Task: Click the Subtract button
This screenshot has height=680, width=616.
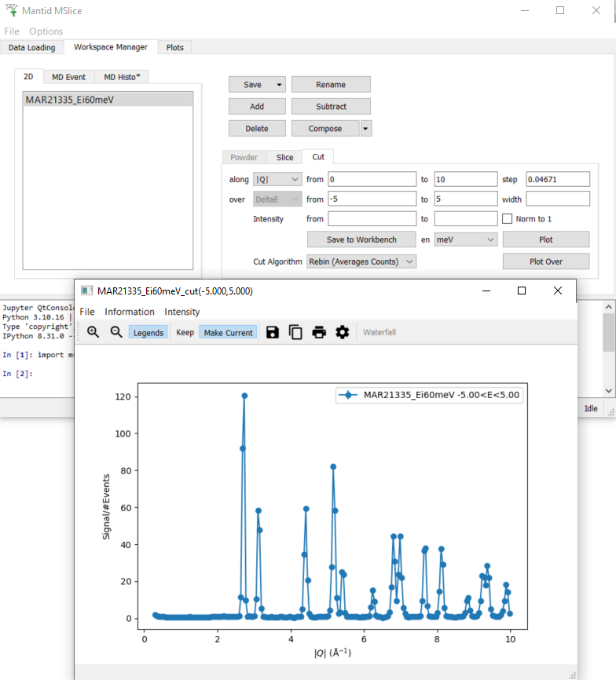Action: pyautogui.click(x=331, y=107)
